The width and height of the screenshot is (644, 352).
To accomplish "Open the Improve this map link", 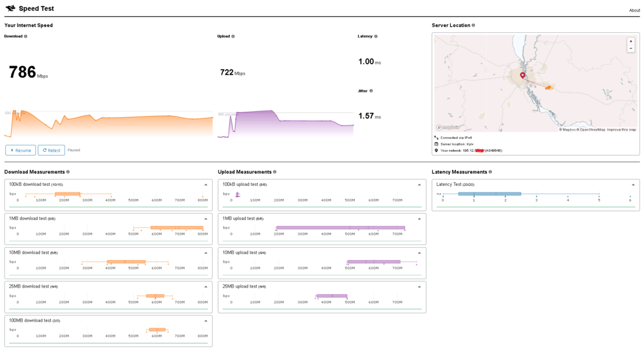I will coord(621,130).
